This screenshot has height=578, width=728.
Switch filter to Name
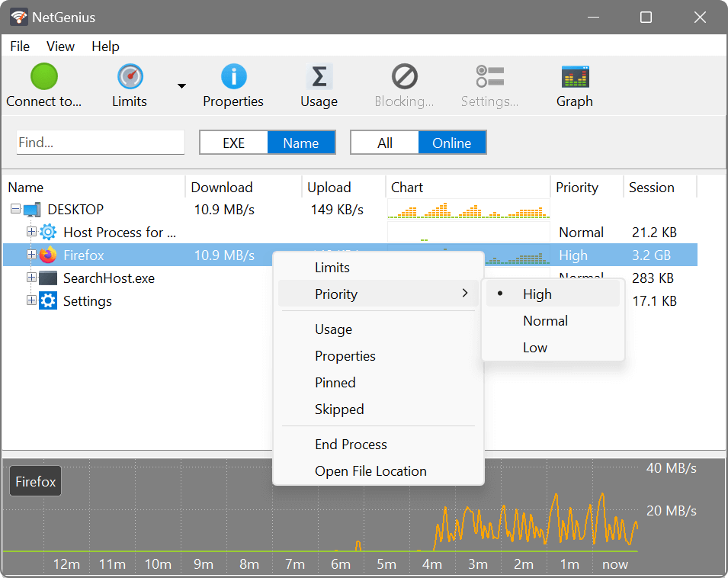301,143
